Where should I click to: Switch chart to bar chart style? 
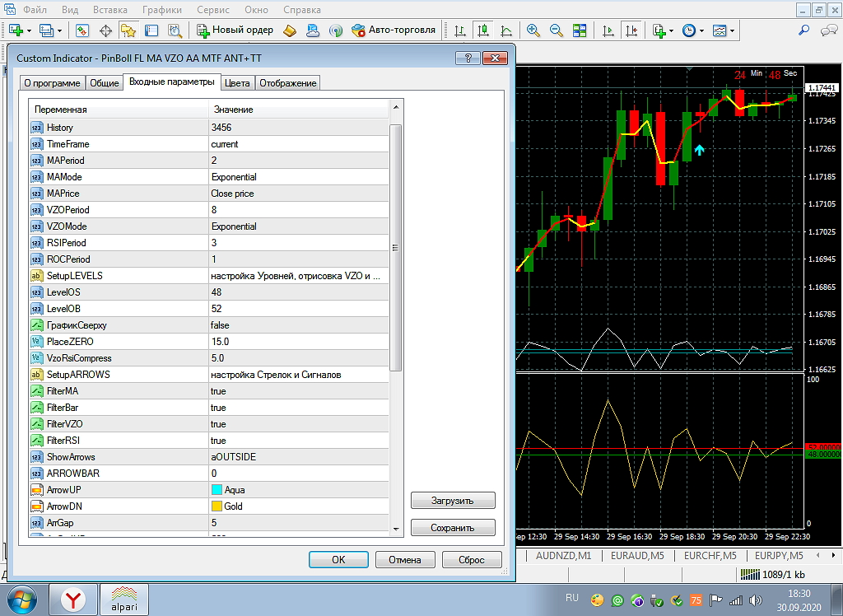pyautogui.click(x=459, y=30)
